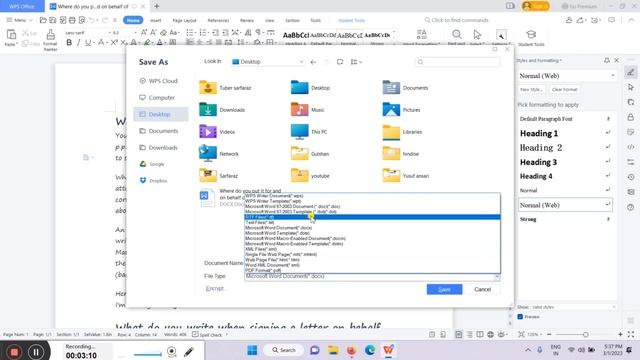Open the view mode dropdown in dialog toolbar
Viewport: 640px width, 360px height.
[x=356, y=62]
